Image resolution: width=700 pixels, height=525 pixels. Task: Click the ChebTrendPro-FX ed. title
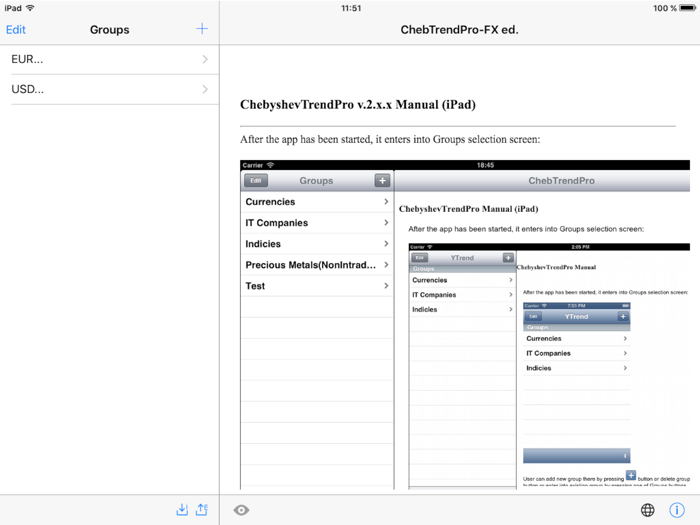459,30
